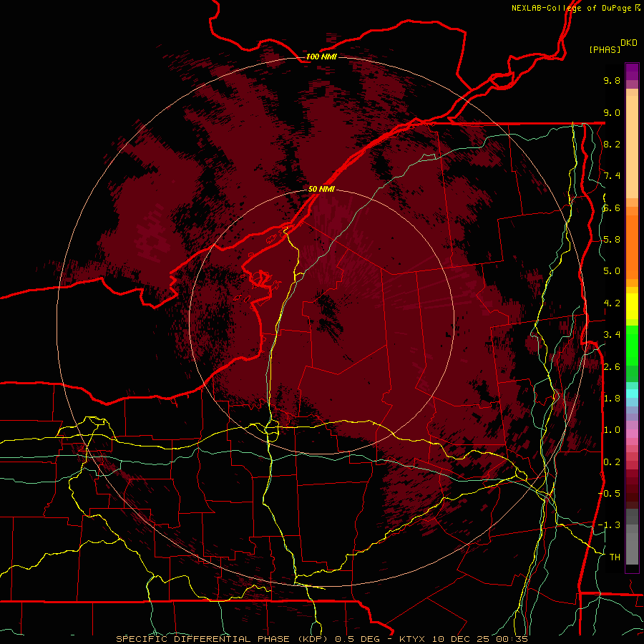644x644 pixels.
Task: Click the -0.5 value on color scale
Action: [609, 493]
